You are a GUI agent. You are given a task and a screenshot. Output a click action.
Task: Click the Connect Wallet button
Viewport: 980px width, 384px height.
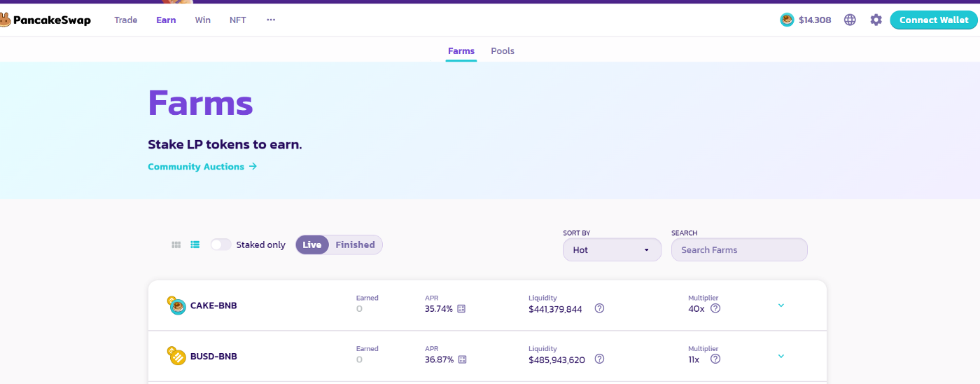click(934, 20)
